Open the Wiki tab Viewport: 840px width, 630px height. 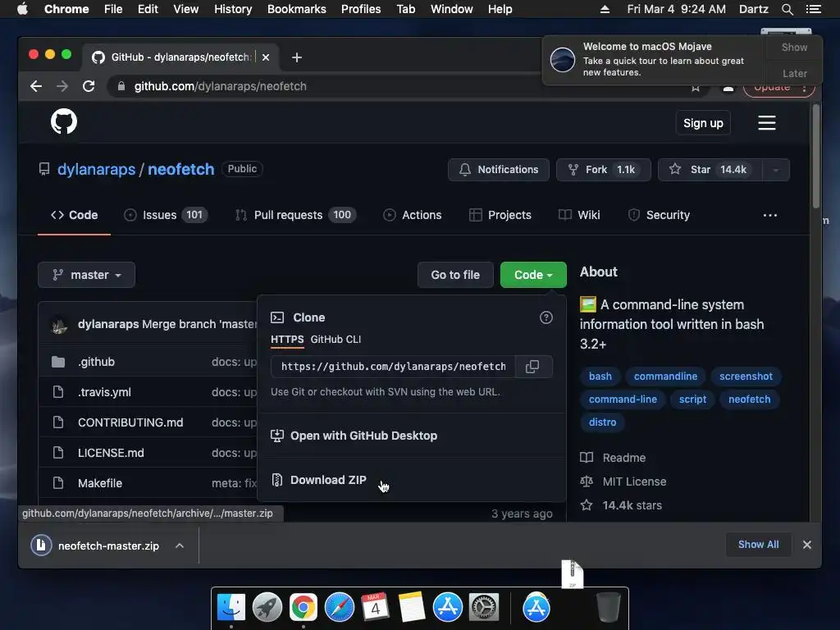click(579, 216)
